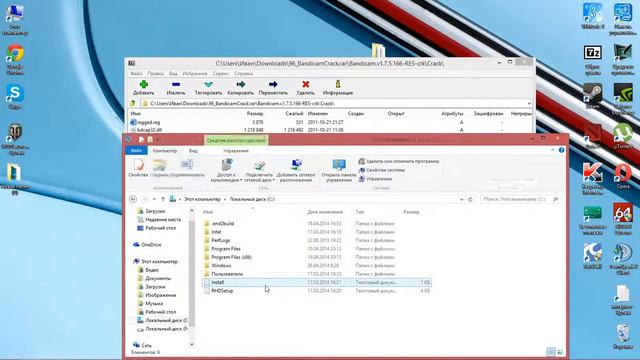Image resolution: width=640 pixels, height=360 pixels.
Task: Select the RHDSetup text file
Action: (222, 291)
